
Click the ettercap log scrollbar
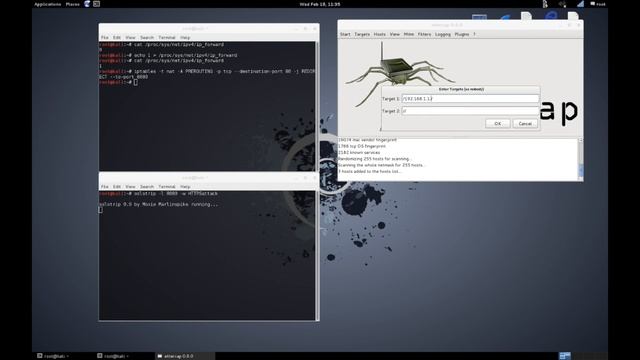(581, 159)
